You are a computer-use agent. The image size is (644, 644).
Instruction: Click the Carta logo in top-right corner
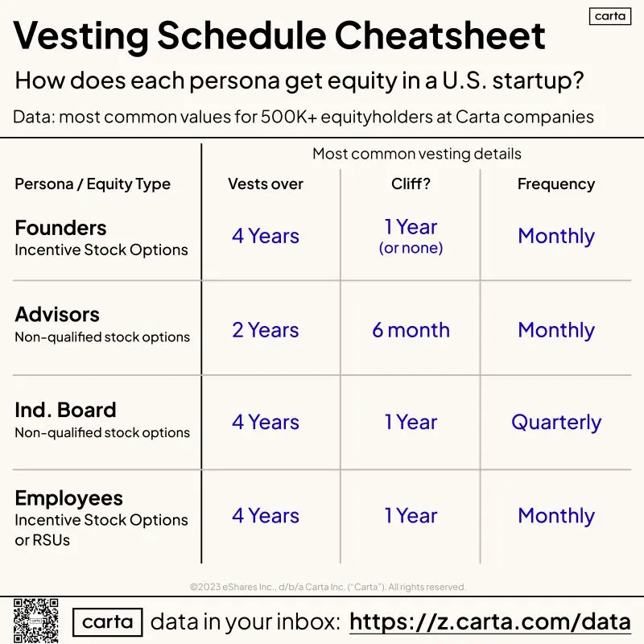tap(610, 16)
